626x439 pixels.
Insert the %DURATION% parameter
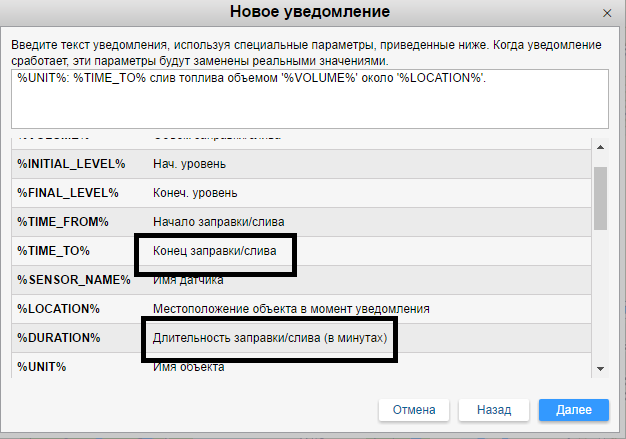coord(58,338)
